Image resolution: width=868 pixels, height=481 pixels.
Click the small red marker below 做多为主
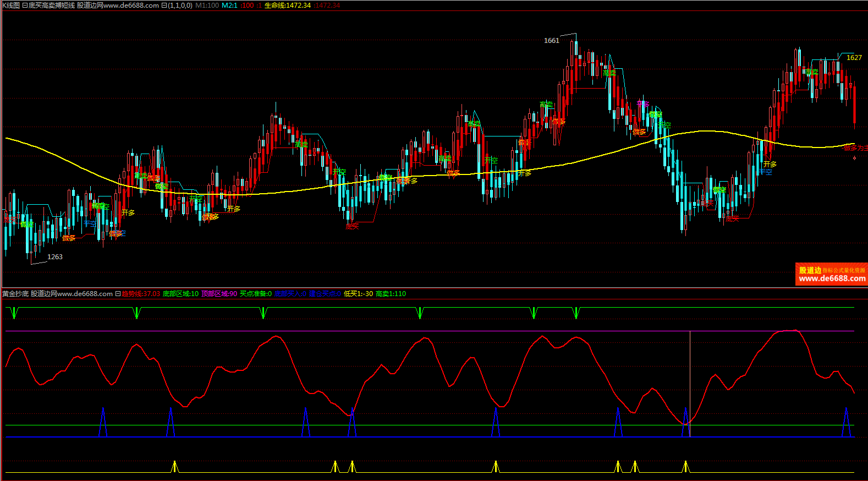(x=854, y=158)
